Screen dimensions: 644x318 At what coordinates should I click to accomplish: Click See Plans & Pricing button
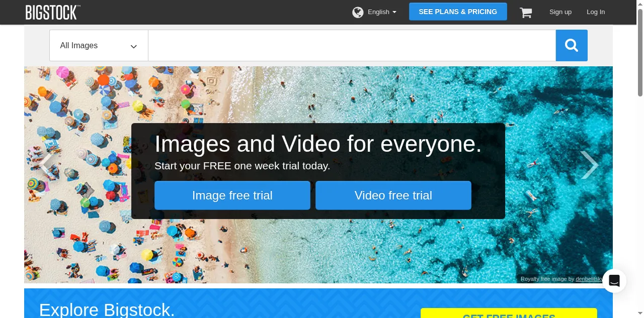[458, 12]
